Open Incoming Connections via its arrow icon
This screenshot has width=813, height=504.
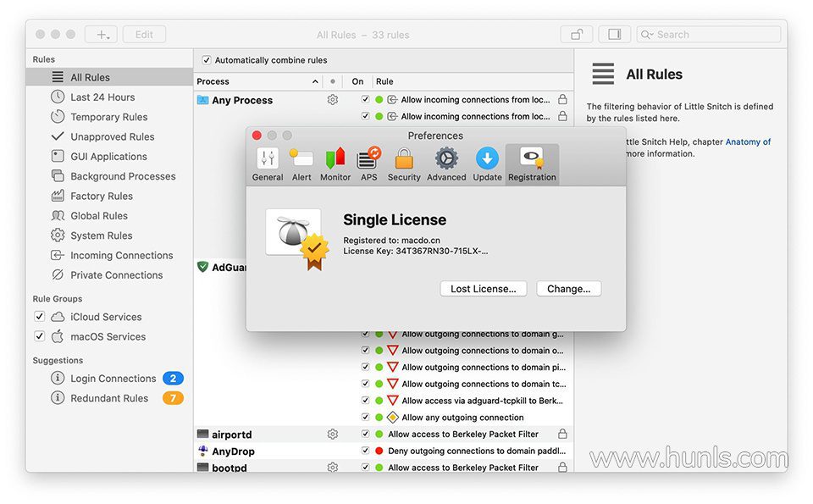click(58, 255)
